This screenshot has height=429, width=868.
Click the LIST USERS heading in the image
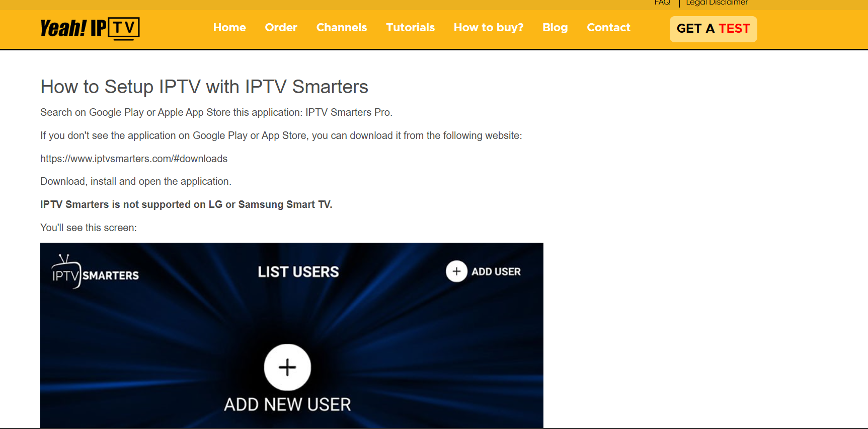point(298,272)
